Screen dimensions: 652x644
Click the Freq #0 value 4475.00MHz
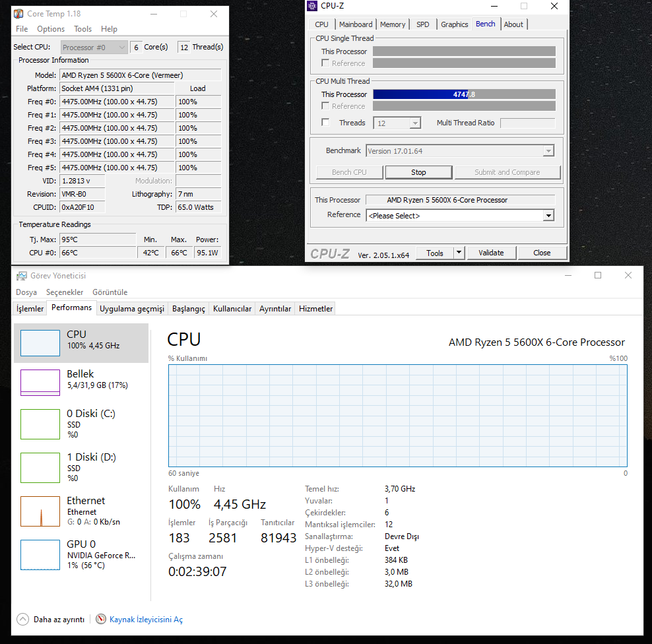[117, 102]
